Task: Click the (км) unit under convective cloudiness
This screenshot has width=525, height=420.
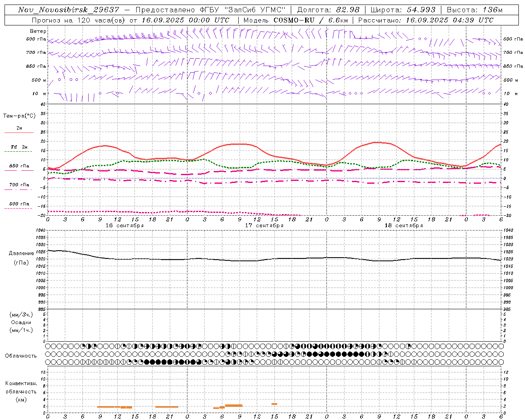Action: [x=21, y=399]
